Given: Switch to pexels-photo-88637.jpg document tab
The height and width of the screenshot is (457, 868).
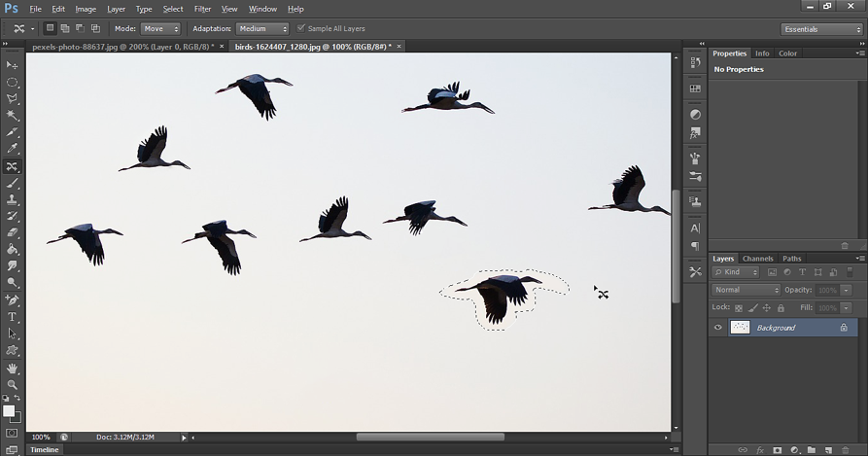Looking at the screenshot, I should click(122, 47).
